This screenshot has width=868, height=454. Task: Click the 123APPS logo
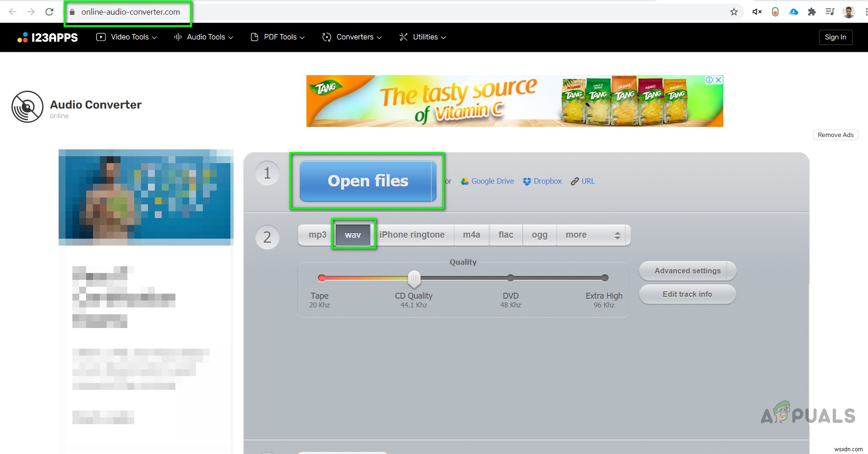[48, 38]
